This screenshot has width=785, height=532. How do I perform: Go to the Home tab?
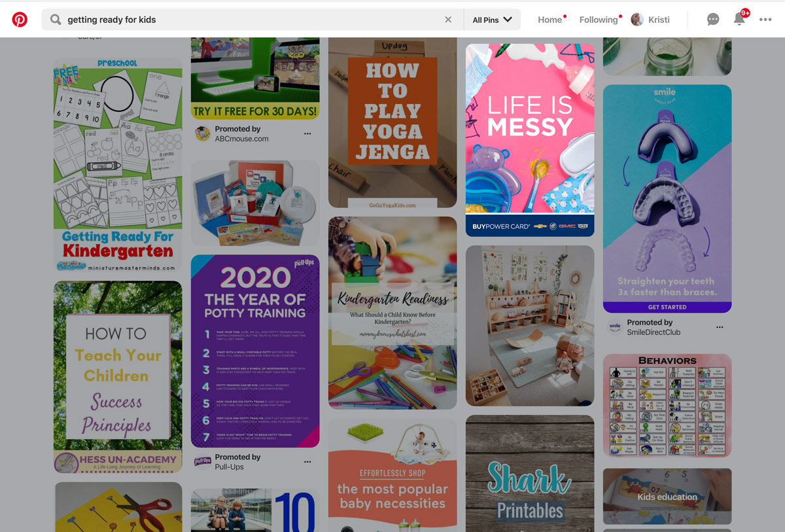point(550,20)
